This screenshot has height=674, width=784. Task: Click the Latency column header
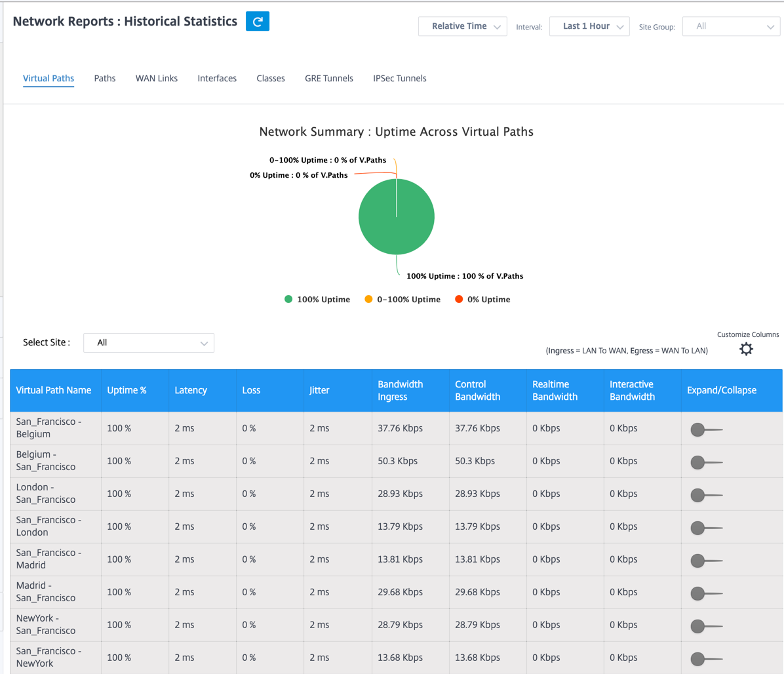203,391
